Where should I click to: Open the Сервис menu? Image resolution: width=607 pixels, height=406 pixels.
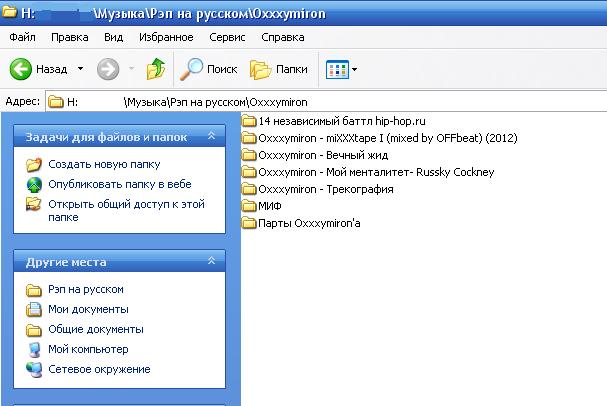[227, 37]
